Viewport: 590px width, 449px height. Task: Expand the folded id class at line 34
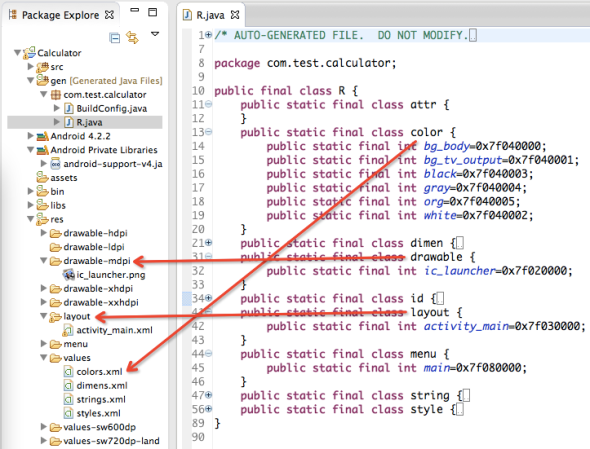[208, 298]
